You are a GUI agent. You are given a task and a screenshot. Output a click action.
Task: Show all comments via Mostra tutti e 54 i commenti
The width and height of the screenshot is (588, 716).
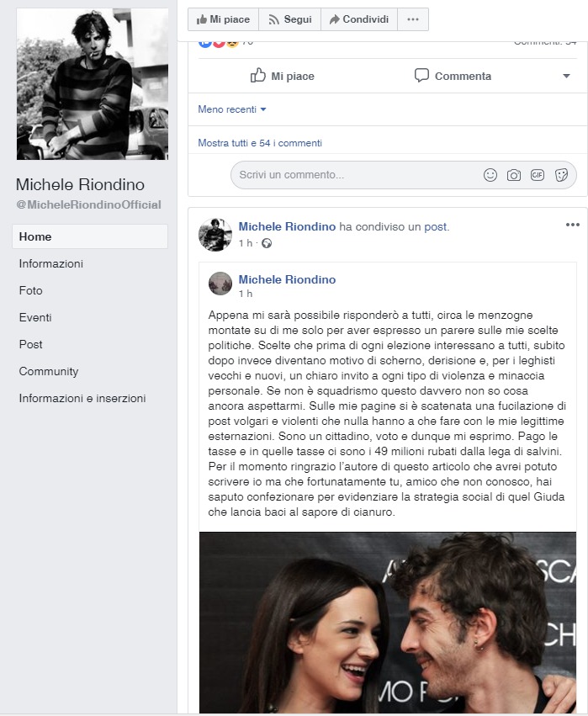[x=260, y=143]
